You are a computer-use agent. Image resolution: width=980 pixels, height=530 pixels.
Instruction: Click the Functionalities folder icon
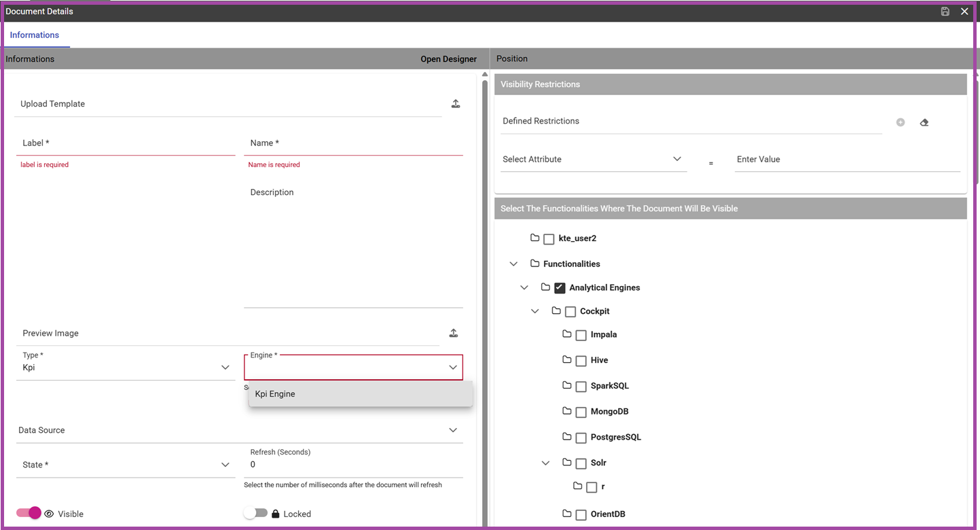(x=534, y=264)
